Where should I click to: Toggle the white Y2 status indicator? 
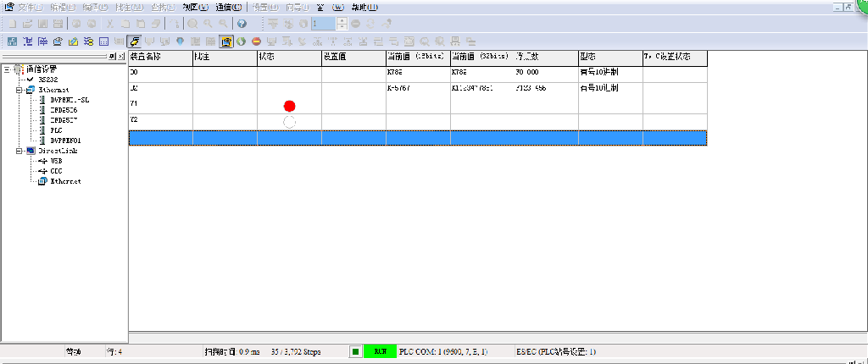pyautogui.click(x=289, y=122)
